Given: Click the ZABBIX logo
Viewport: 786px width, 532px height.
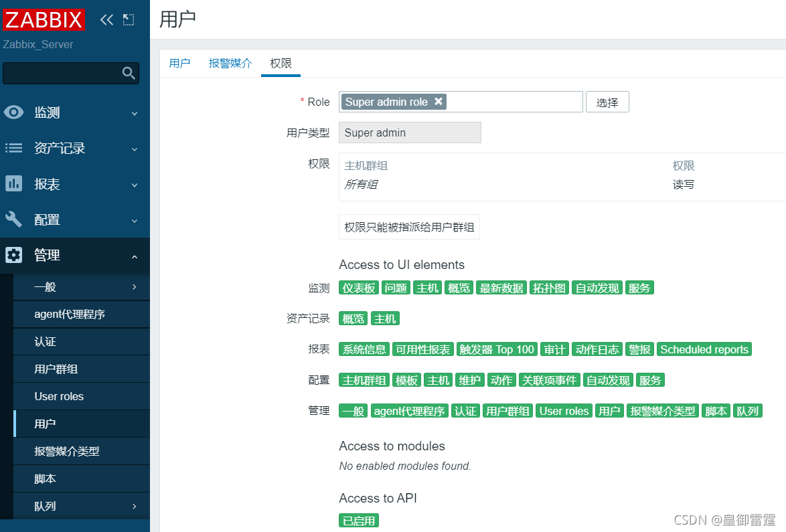Looking at the screenshot, I should [x=44, y=19].
